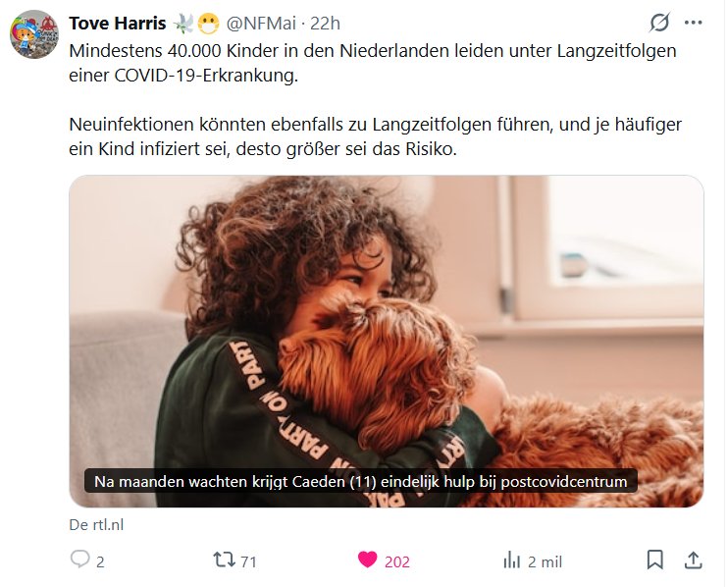
Task: Open the rtl.nl article image card
Action: click(x=387, y=341)
